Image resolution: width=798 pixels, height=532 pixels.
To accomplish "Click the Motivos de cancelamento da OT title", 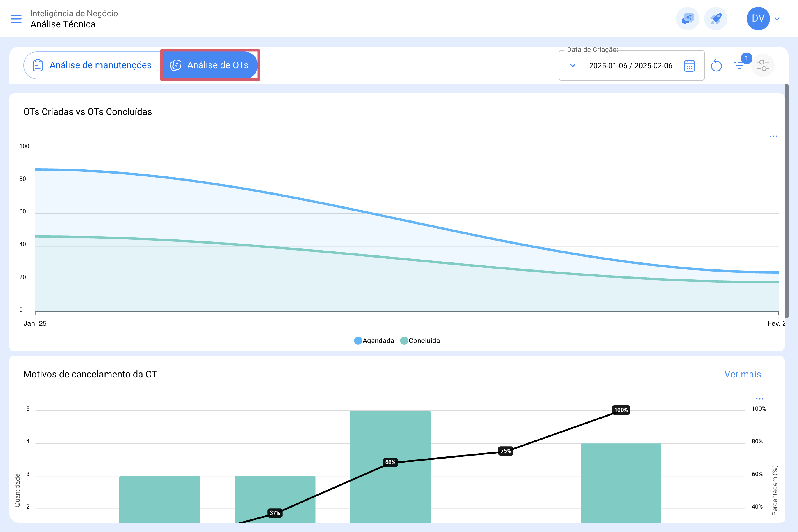I will click(90, 374).
